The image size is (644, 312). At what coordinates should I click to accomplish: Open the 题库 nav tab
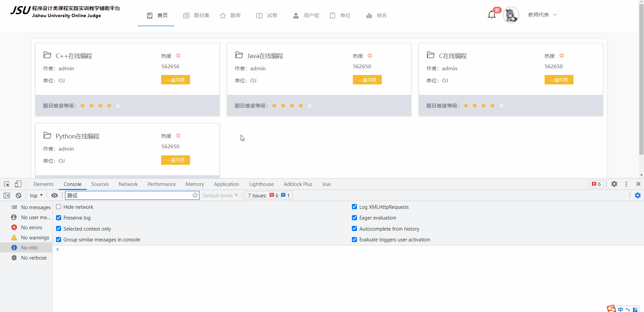click(230, 15)
